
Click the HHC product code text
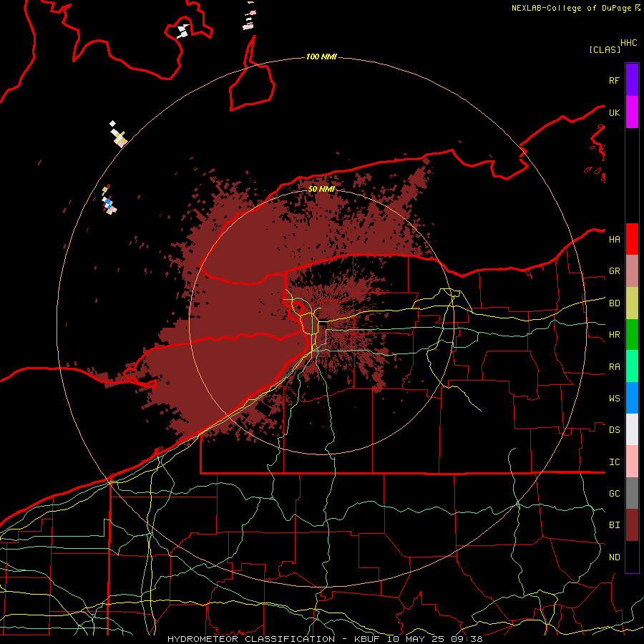[x=628, y=43]
